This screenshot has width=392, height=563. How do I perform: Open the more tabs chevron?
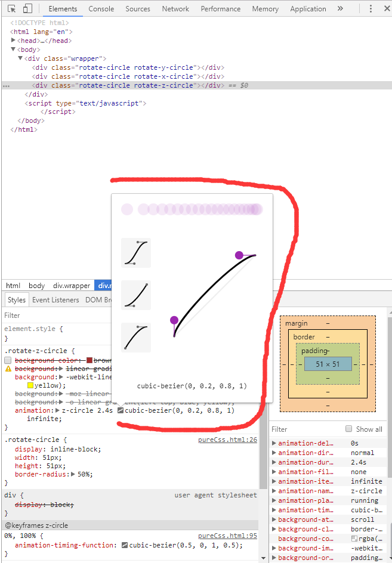tap(340, 8)
